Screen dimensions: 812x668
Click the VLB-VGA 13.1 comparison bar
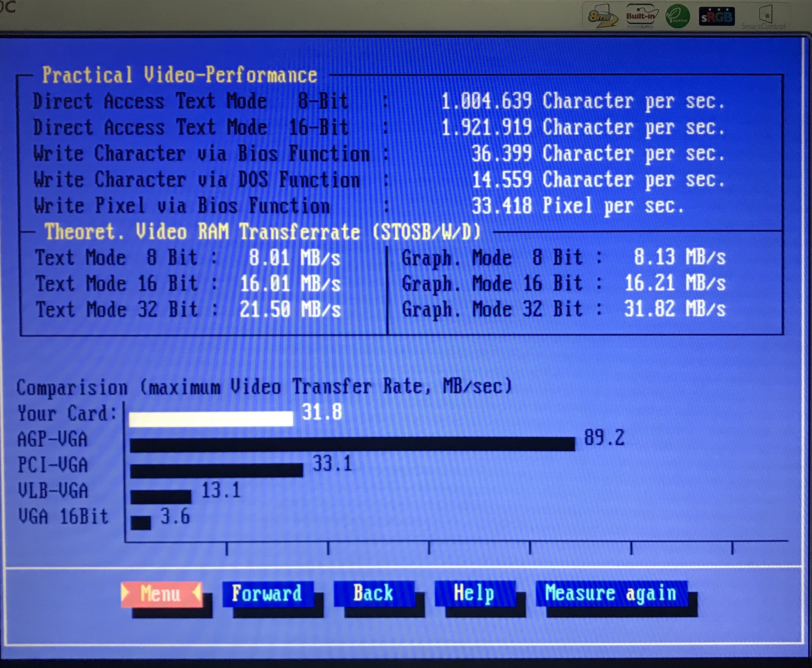(x=161, y=496)
